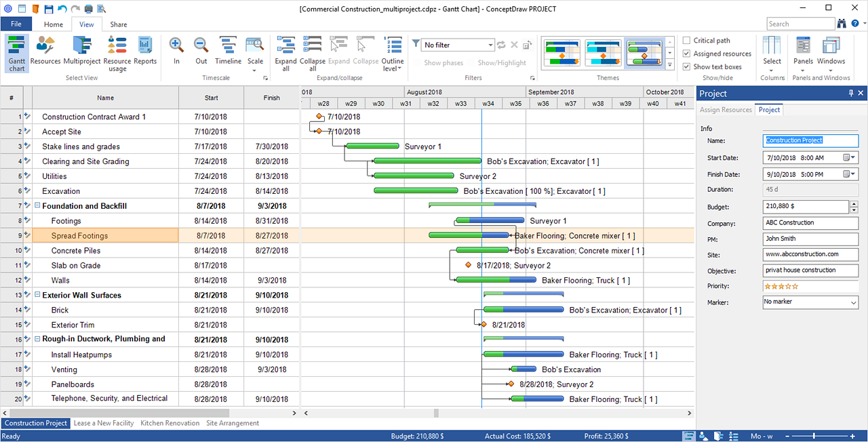868x442 pixels.
Task: Open the Resources view
Action: click(45, 52)
